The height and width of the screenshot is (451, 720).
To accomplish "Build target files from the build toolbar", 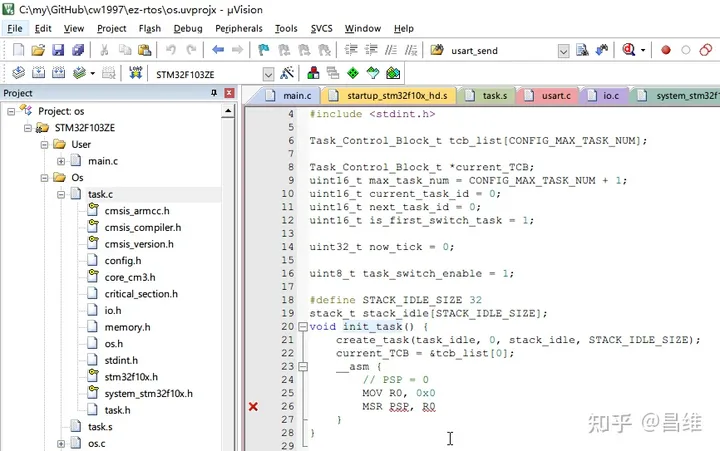I will point(38,73).
